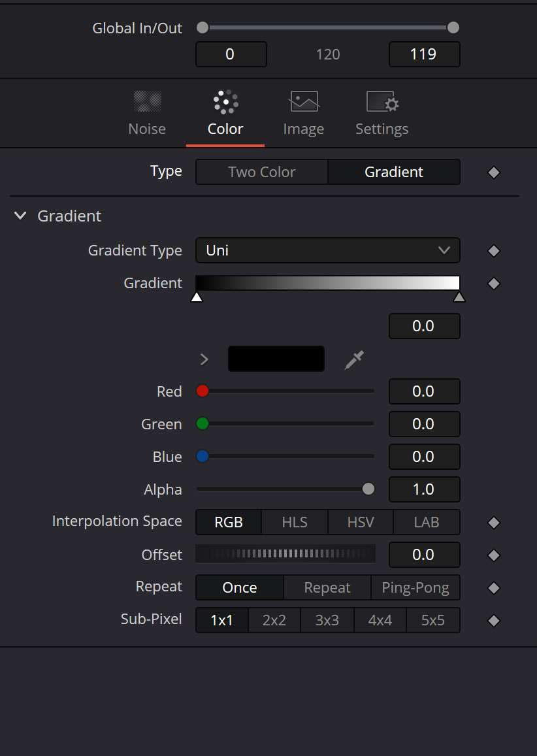The height and width of the screenshot is (756, 537).
Task: Select the left gradient stop marker
Action: (197, 297)
